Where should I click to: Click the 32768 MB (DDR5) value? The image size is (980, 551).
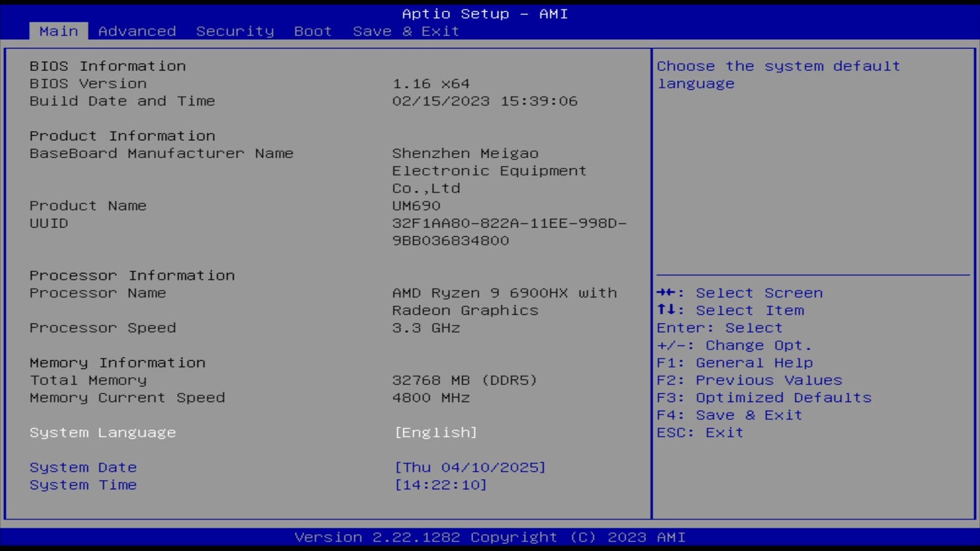[x=465, y=380]
